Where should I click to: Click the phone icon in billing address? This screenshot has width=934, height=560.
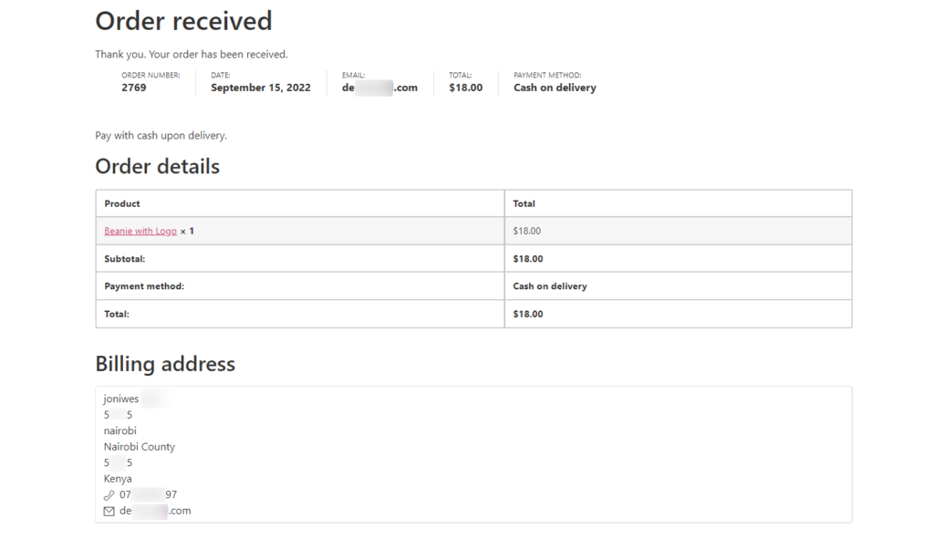click(x=109, y=495)
